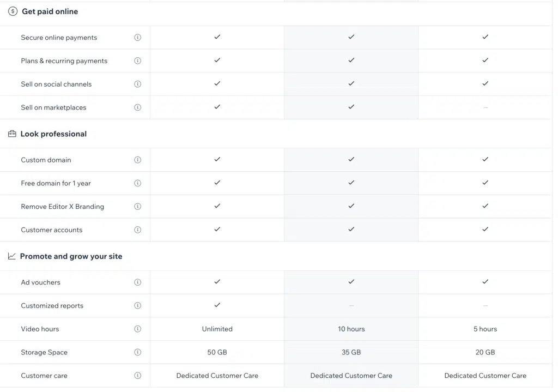Select the Get paid online section heading
558x392 pixels.
(x=50, y=11)
